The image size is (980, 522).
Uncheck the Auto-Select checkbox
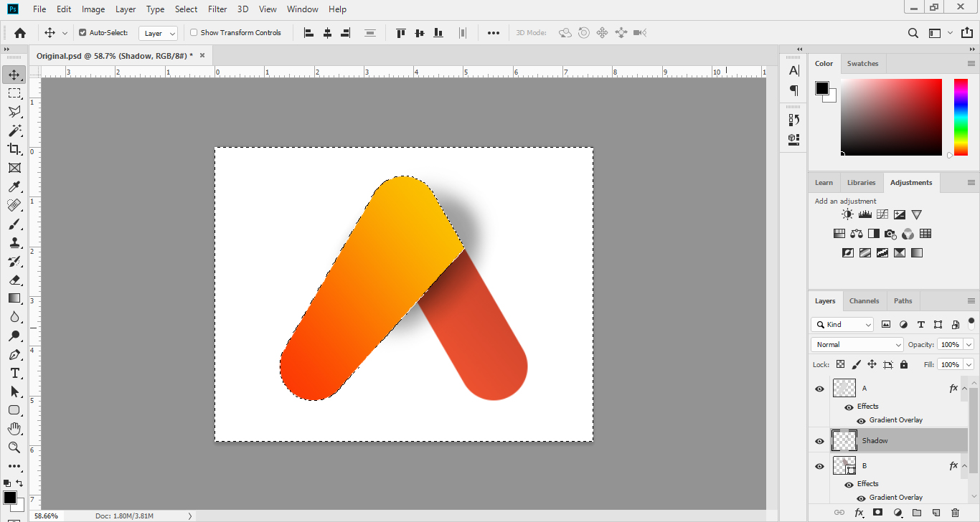click(83, 32)
